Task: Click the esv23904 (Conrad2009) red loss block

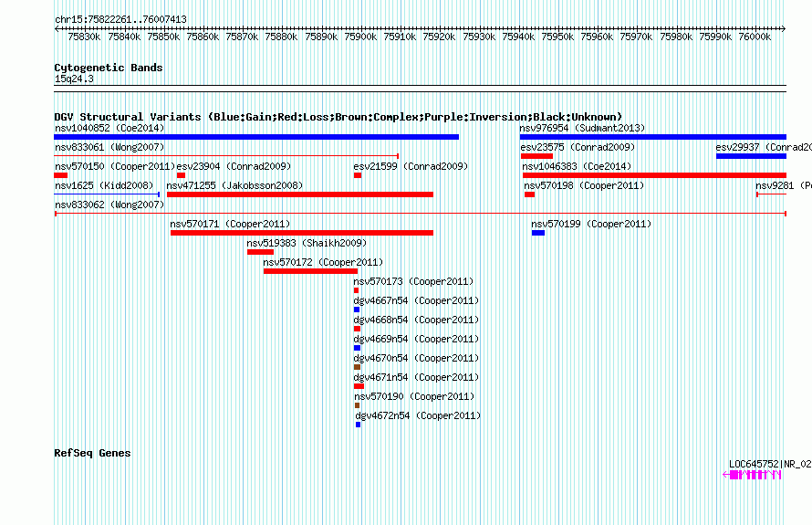Action: [x=181, y=175]
